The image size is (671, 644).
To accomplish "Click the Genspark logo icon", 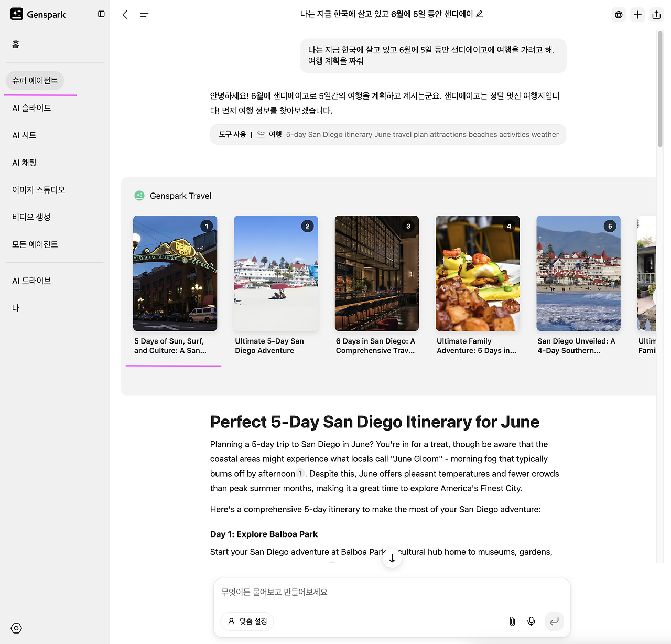I will pos(17,14).
